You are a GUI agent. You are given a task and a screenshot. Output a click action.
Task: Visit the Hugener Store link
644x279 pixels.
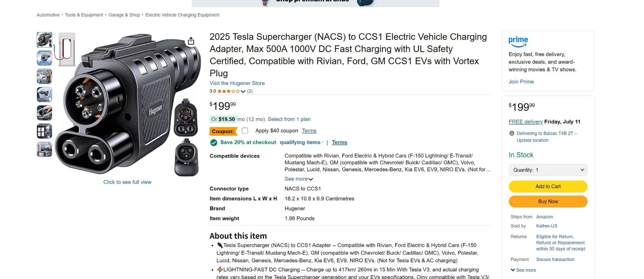[237, 83]
